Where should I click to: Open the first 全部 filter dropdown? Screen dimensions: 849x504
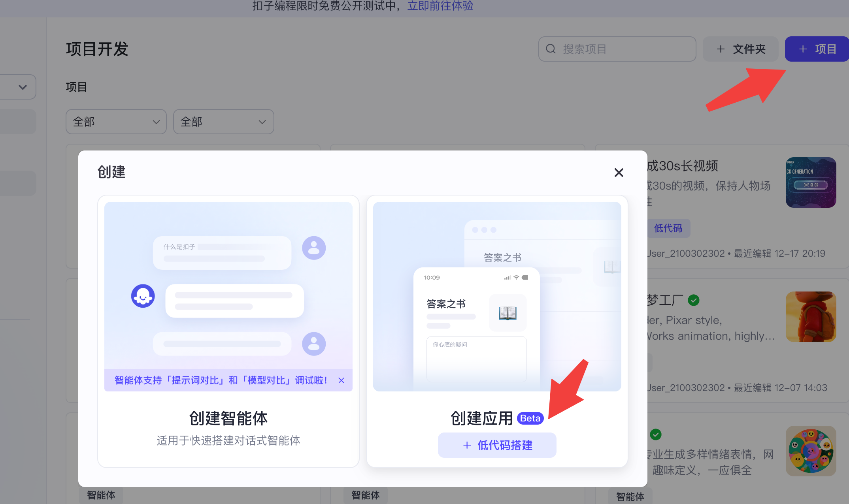116,122
